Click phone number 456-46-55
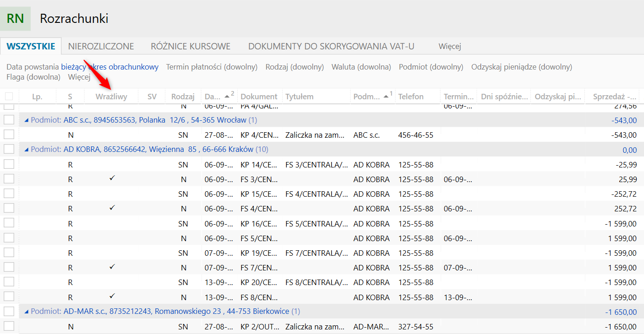644x334 pixels. click(416, 135)
